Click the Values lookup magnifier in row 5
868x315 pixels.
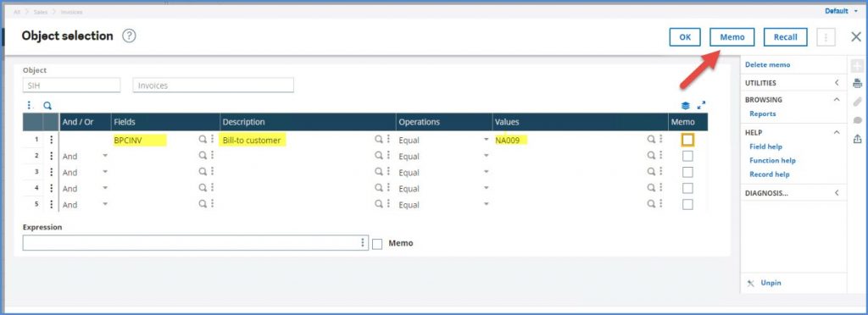point(652,204)
